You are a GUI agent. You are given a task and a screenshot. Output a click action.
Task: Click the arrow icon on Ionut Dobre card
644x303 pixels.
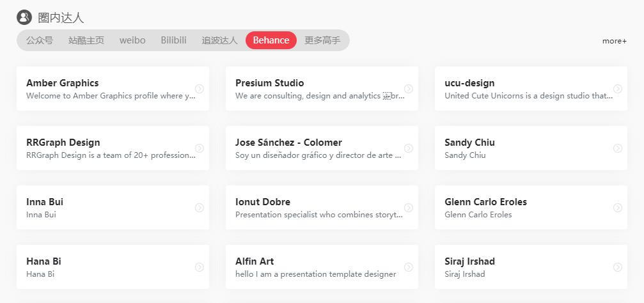[x=408, y=208]
